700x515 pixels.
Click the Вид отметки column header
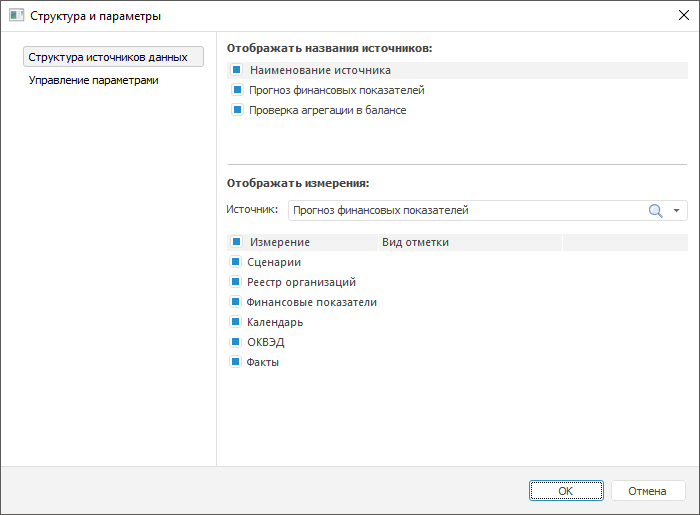(415, 242)
